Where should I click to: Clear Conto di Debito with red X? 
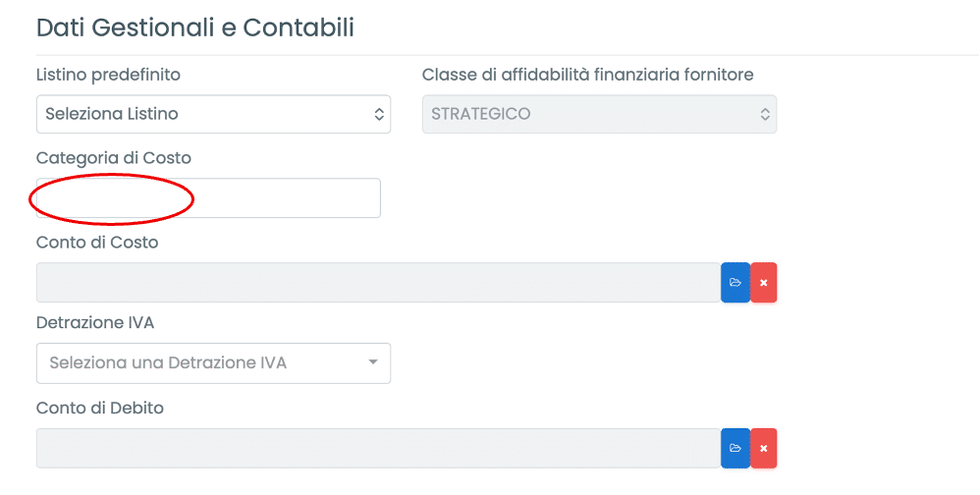763,449
